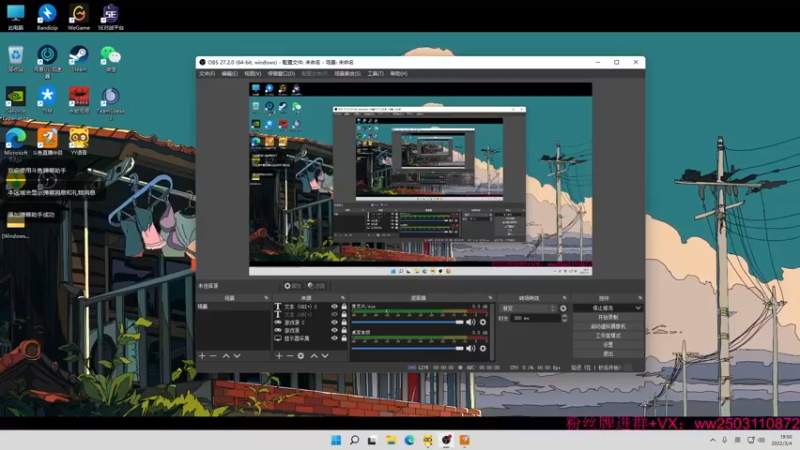Open the 文件(F) menu
The image size is (800, 450).
pyautogui.click(x=207, y=73)
